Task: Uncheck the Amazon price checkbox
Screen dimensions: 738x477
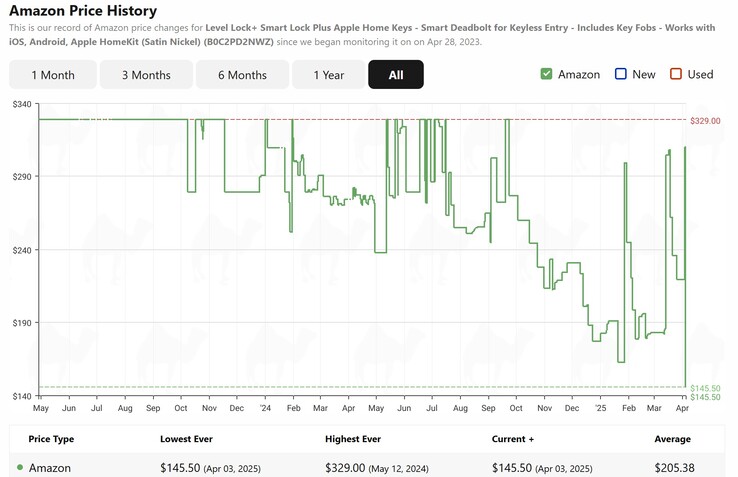Action: 546,74
